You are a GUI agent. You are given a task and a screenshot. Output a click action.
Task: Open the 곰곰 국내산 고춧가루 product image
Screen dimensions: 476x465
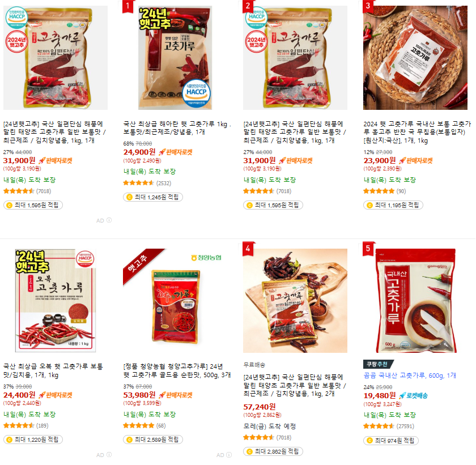(415, 300)
